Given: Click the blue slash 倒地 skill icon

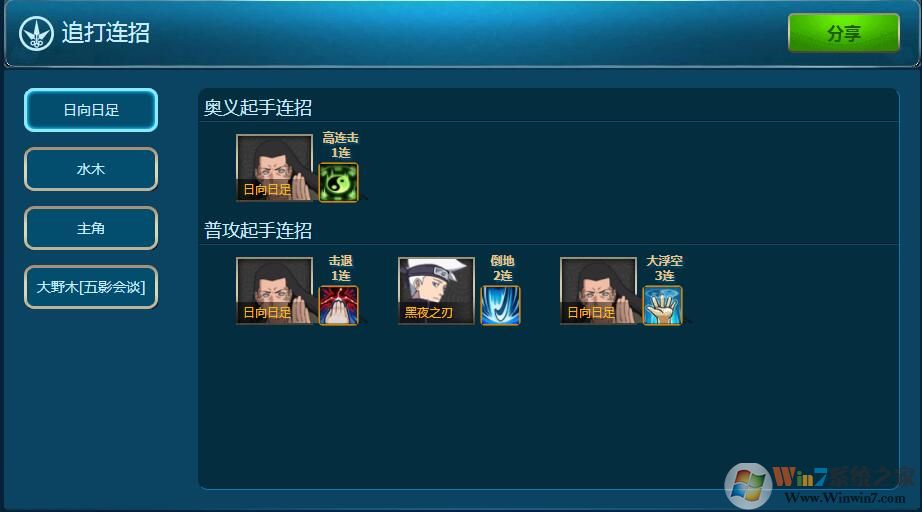Looking at the screenshot, I should point(500,306).
